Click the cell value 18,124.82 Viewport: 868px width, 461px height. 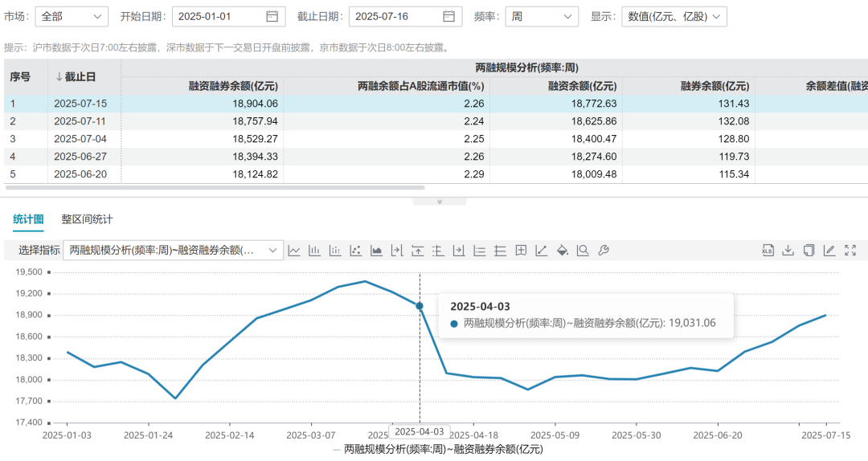256,174
